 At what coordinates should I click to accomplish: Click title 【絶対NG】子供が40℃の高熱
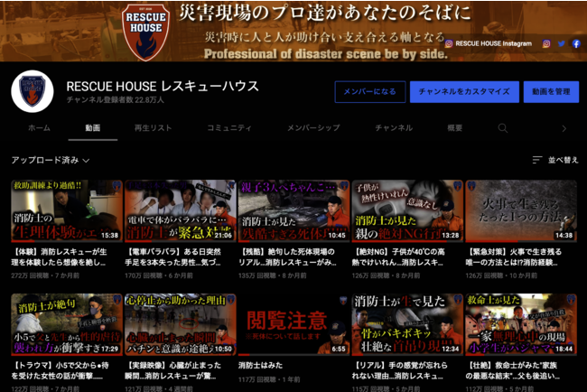[398, 257]
